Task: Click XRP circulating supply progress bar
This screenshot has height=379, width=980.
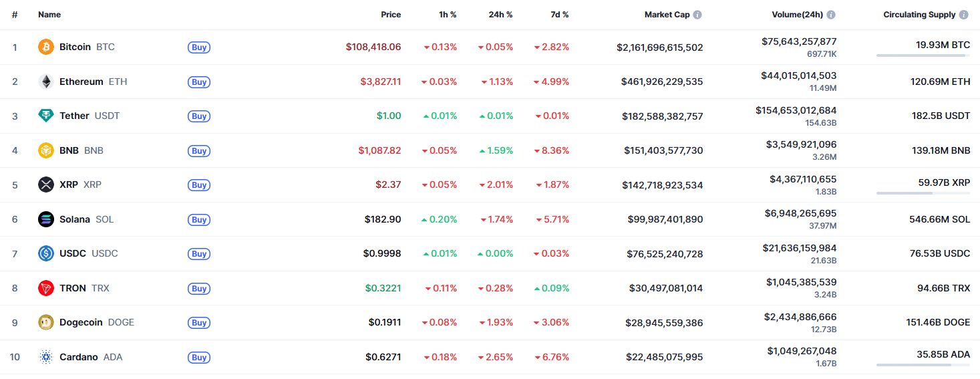Action: 923,193
